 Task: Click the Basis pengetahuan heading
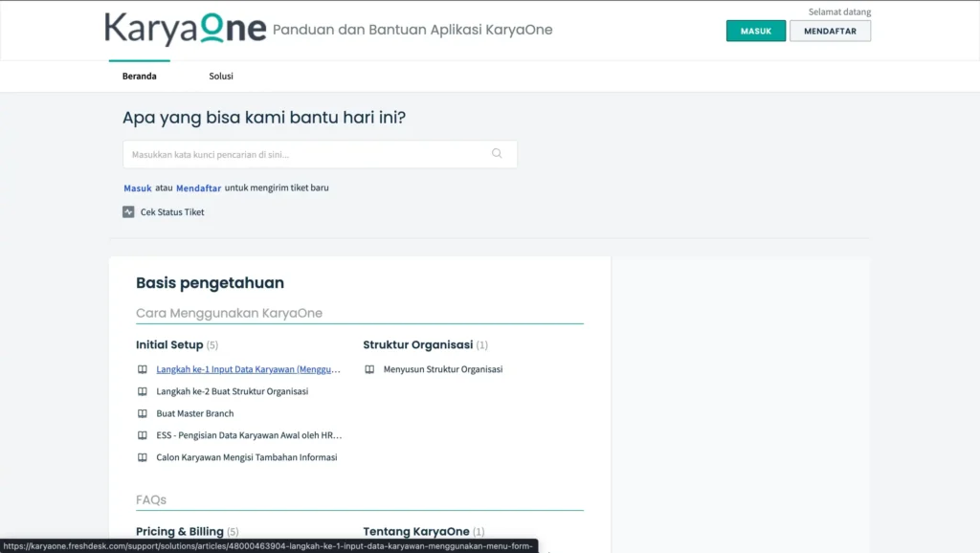pyautogui.click(x=210, y=283)
